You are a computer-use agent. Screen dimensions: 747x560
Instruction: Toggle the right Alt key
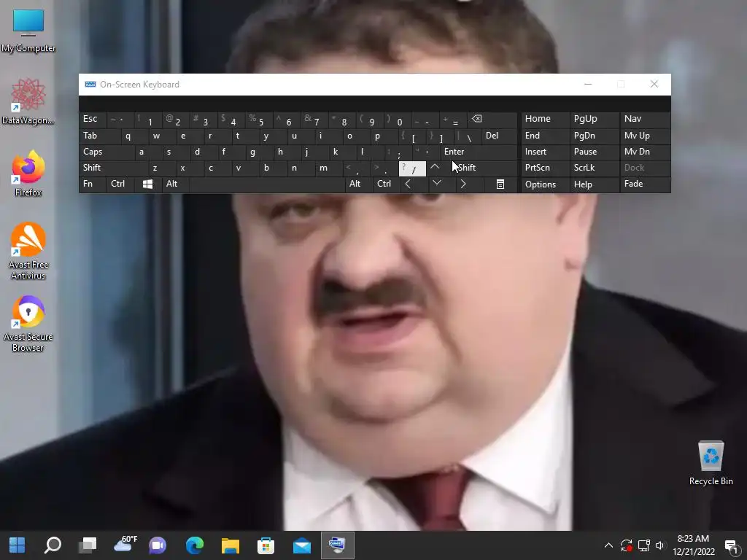pyautogui.click(x=358, y=184)
